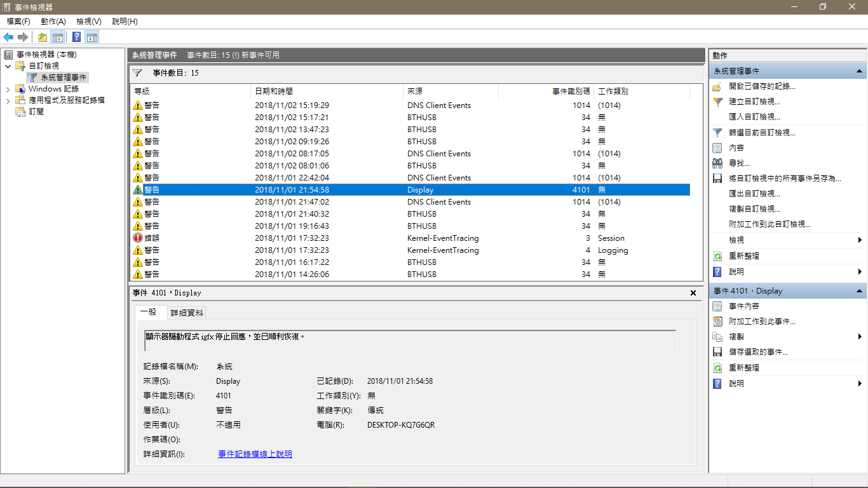Select the BTHUSB row at 13:47:23
The height and width of the screenshot is (488, 868).
410,130
